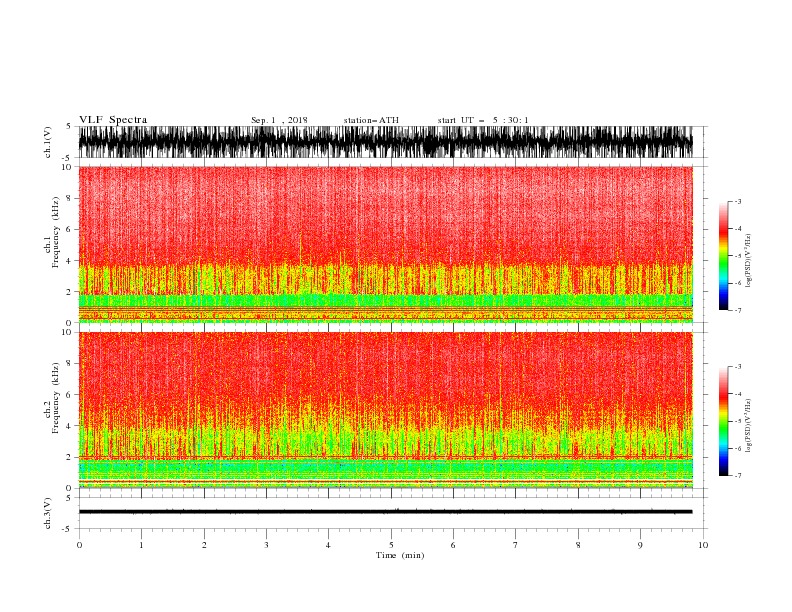
Task: Click the "10" tick on ch.1 frequency axis
Action: click(67, 167)
